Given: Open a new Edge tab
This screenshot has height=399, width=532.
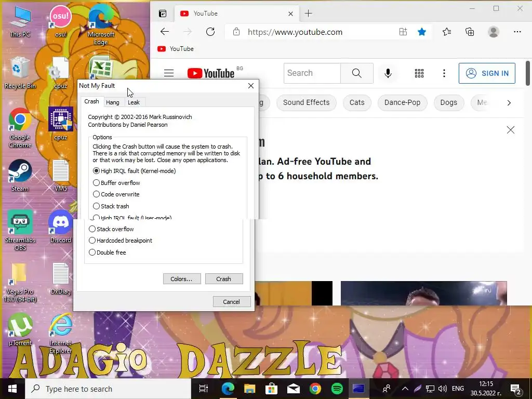Looking at the screenshot, I should pos(308,14).
